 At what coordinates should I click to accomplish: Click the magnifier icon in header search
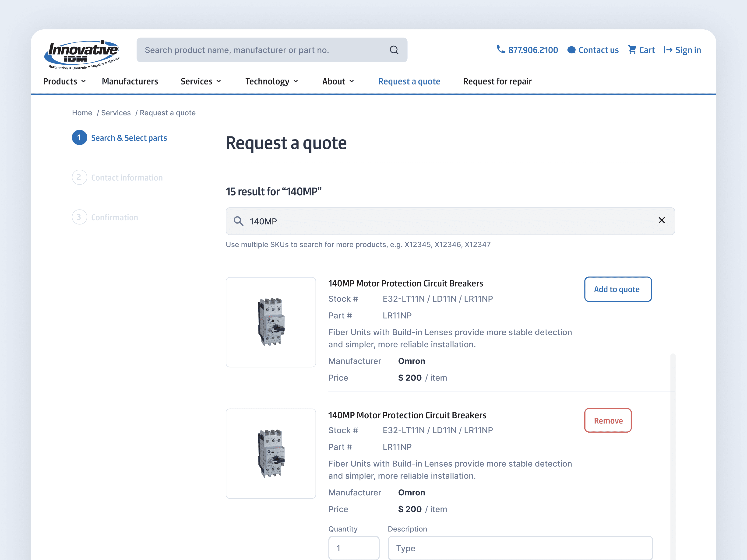394,50
